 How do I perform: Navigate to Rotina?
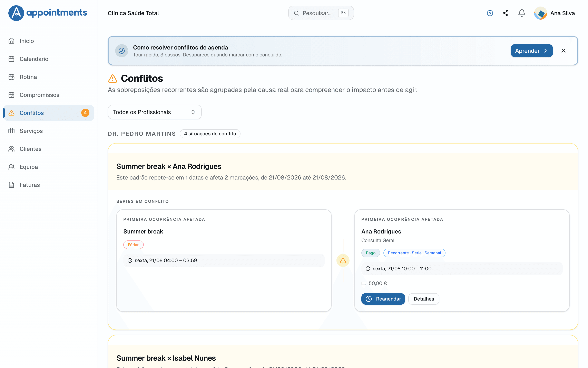(x=49, y=77)
